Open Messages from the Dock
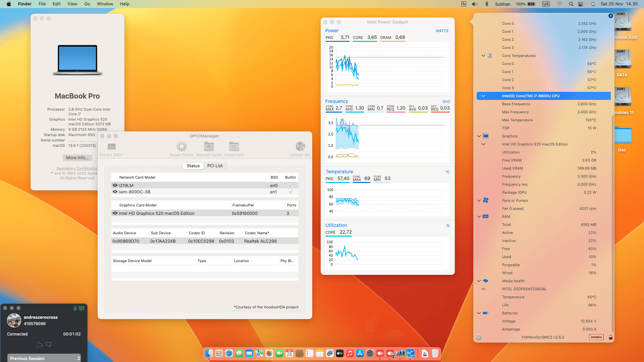 click(x=239, y=353)
